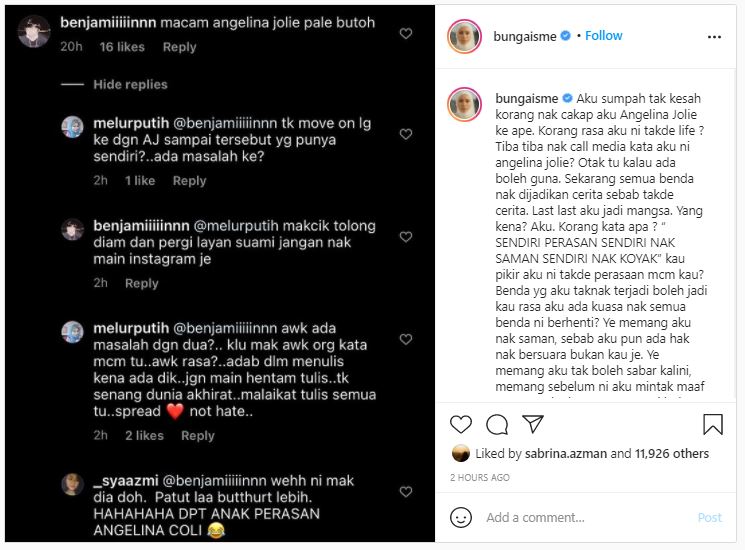Open the emoji picker smiley icon
This screenshot has height=550, width=745.
460,517
